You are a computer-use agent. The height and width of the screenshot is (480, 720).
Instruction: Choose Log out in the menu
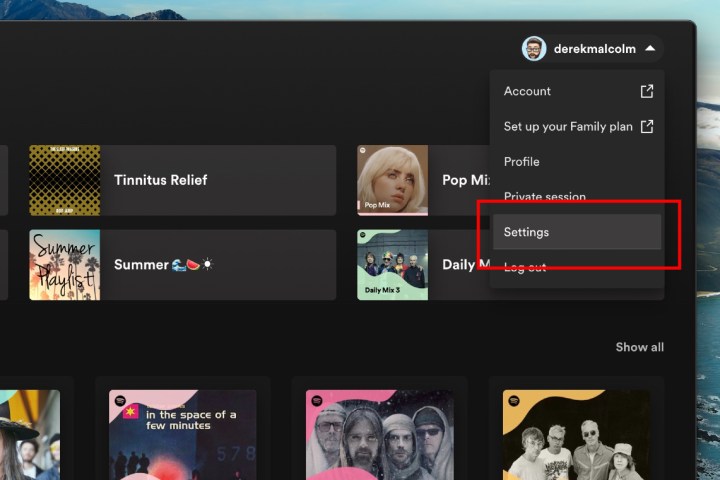[525, 267]
